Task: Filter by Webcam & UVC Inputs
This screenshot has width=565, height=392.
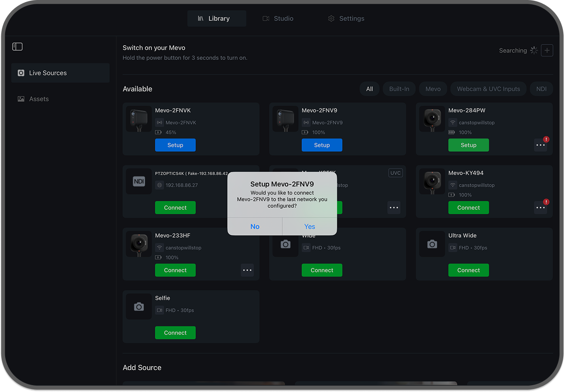Action: coord(488,89)
